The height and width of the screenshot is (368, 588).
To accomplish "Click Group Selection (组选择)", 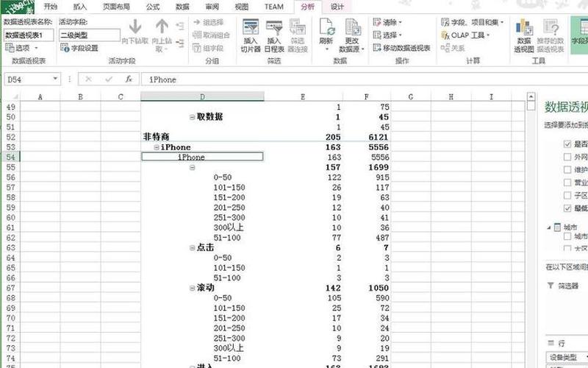I will (209, 23).
